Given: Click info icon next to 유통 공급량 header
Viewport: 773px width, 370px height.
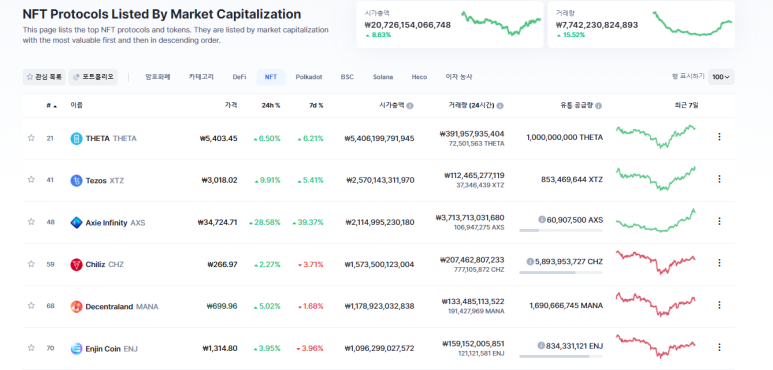Looking at the screenshot, I should (x=598, y=105).
